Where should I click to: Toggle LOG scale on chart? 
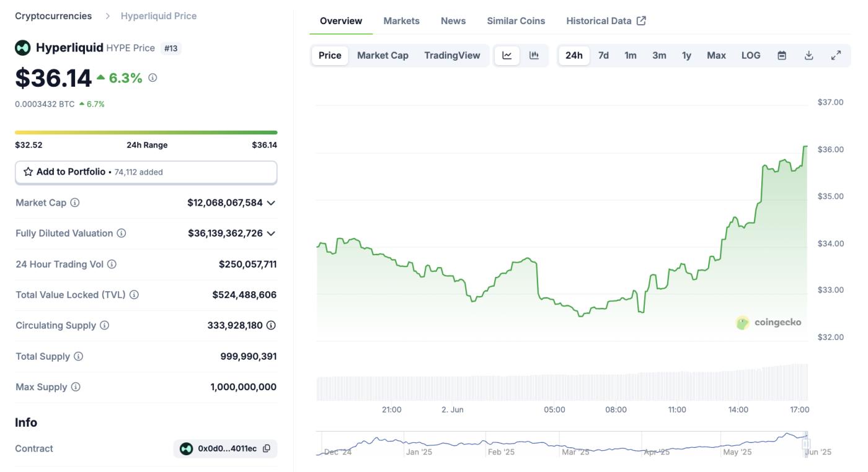tap(750, 55)
